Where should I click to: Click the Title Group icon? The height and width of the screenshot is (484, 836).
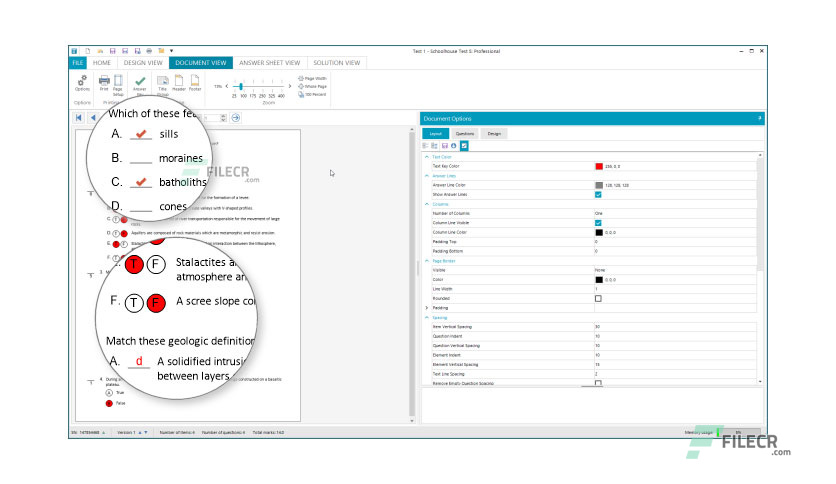pyautogui.click(x=163, y=80)
